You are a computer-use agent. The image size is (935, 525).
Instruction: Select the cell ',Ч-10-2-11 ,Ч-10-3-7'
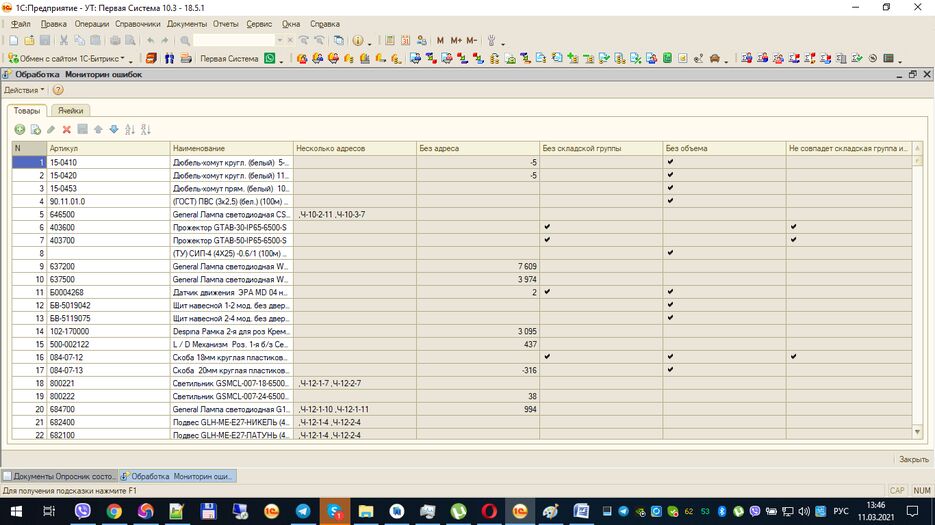click(354, 214)
